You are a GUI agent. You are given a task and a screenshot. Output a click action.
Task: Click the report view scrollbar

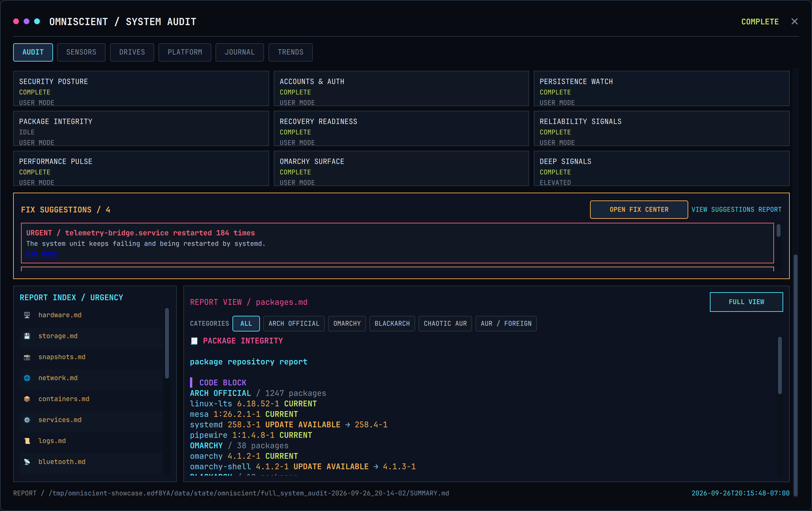pyautogui.click(x=780, y=366)
